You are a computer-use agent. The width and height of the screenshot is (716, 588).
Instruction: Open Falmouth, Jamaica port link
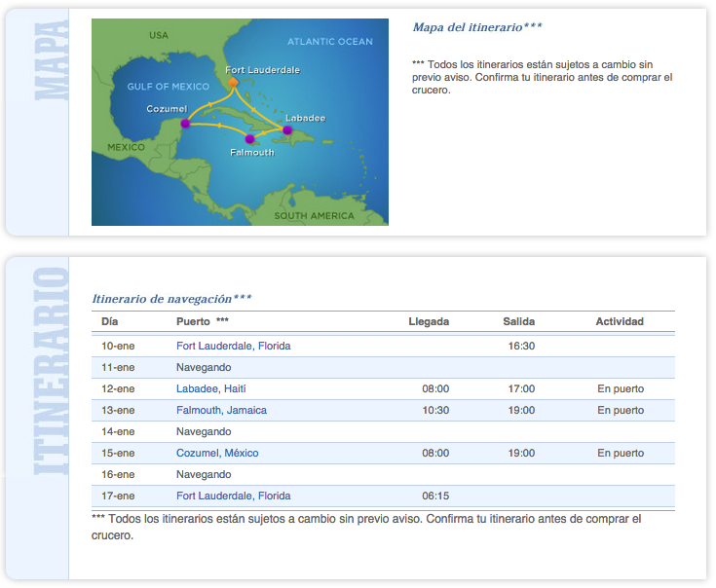(x=221, y=410)
